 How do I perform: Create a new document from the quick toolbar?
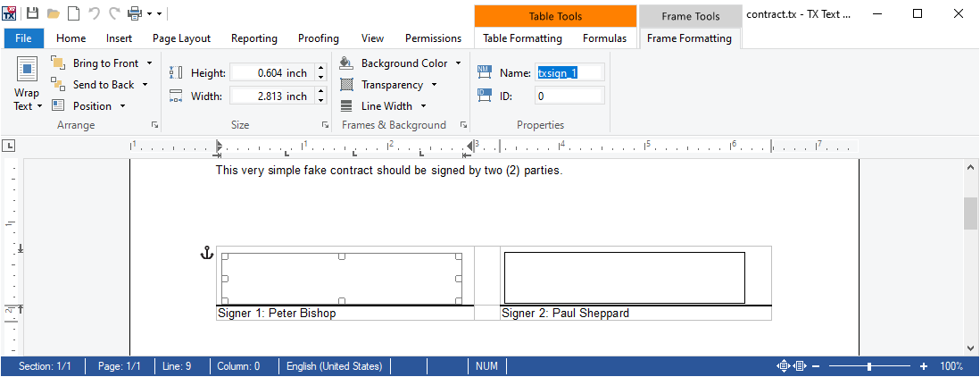point(74,13)
